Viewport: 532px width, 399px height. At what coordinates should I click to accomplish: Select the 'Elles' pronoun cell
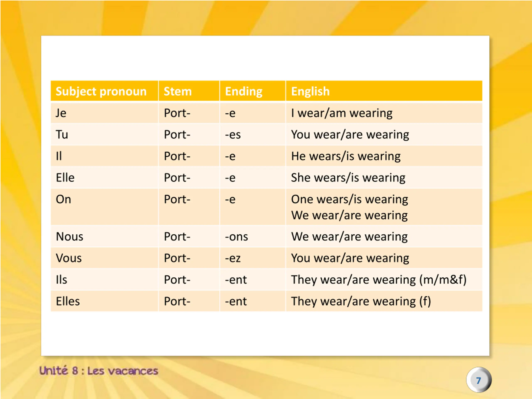click(x=104, y=301)
